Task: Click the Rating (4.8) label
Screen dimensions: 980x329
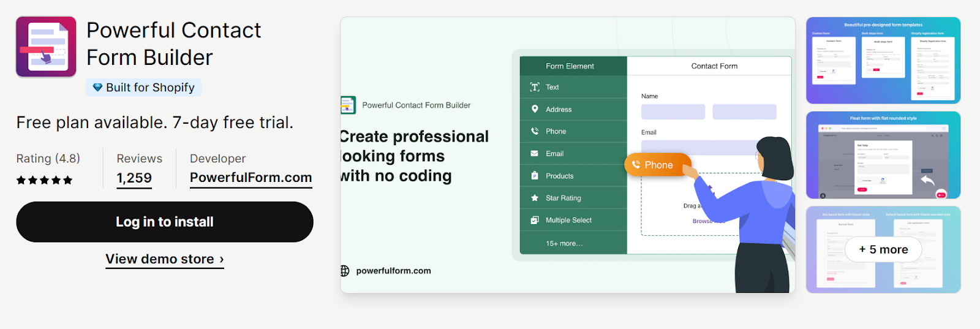Action: coord(48,159)
